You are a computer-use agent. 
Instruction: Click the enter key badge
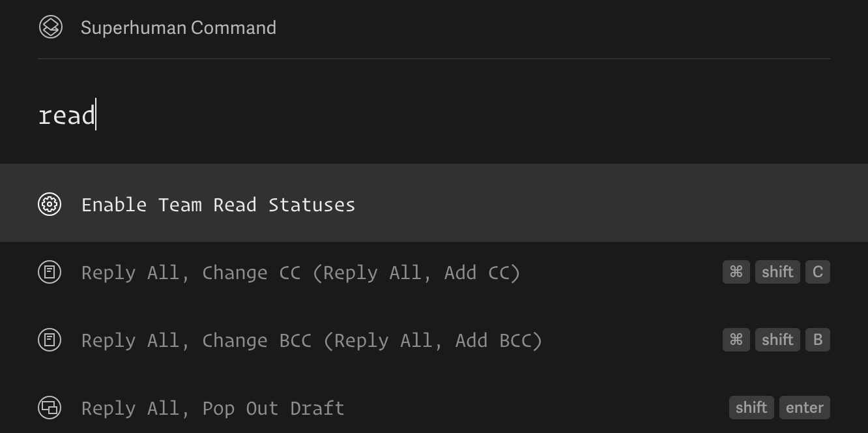click(805, 408)
